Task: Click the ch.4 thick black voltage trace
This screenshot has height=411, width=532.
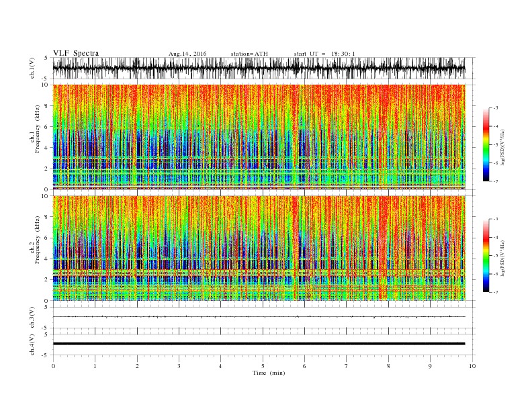Action: pos(259,344)
